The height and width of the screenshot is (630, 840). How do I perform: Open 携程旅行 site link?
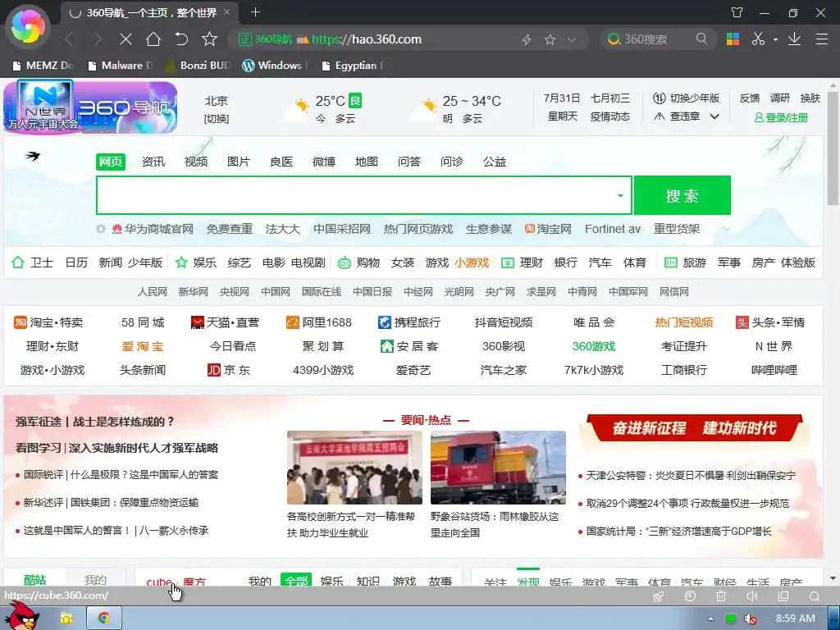[409, 322]
